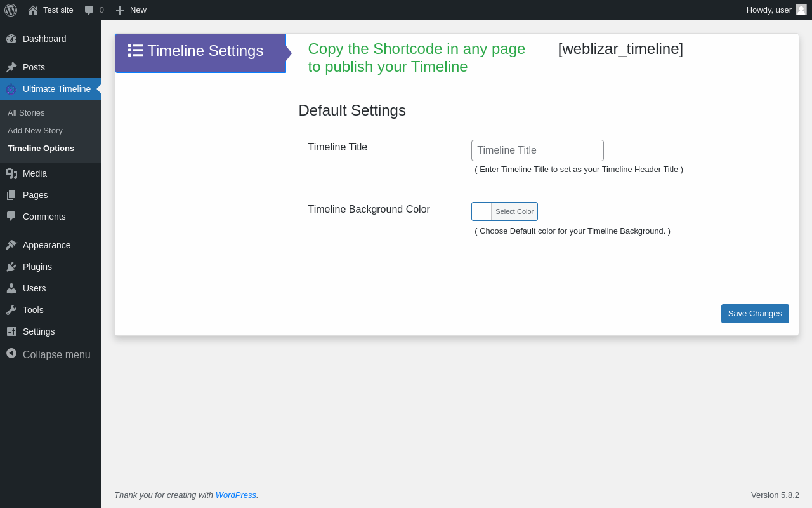Click the Appearance paintbrush icon
Viewport: 812px width, 508px height.
[11, 245]
